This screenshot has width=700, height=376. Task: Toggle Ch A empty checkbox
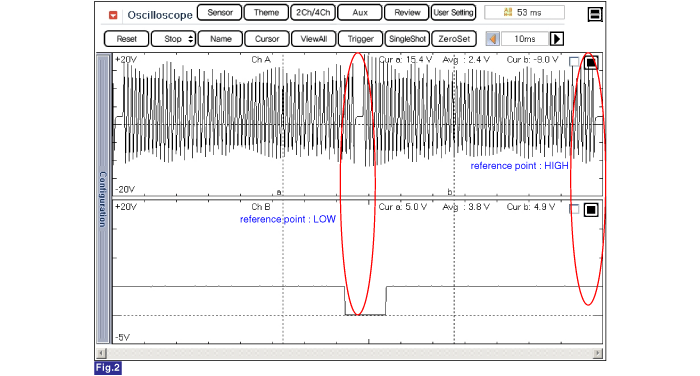click(574, 62)
